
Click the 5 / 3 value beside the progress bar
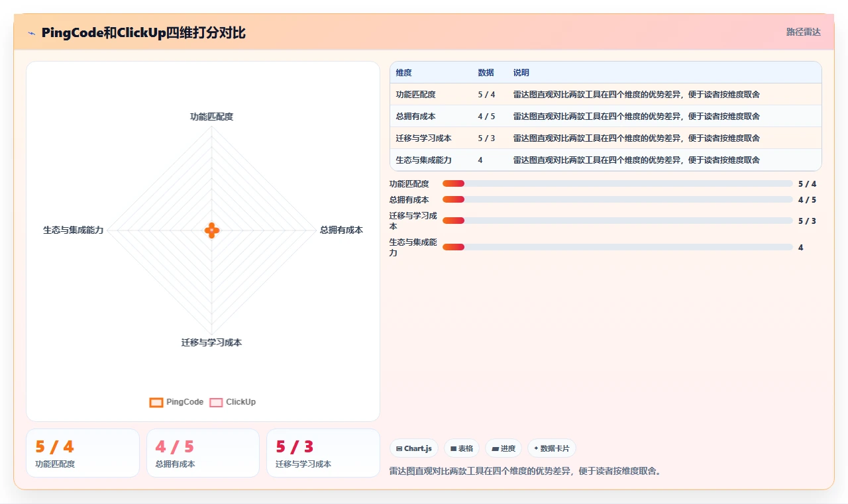(807, 221)
